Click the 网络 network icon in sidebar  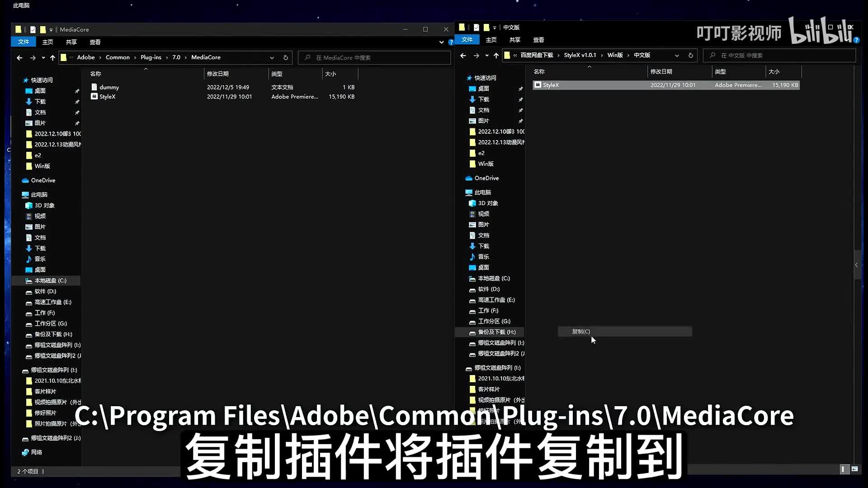pos(25,452)
